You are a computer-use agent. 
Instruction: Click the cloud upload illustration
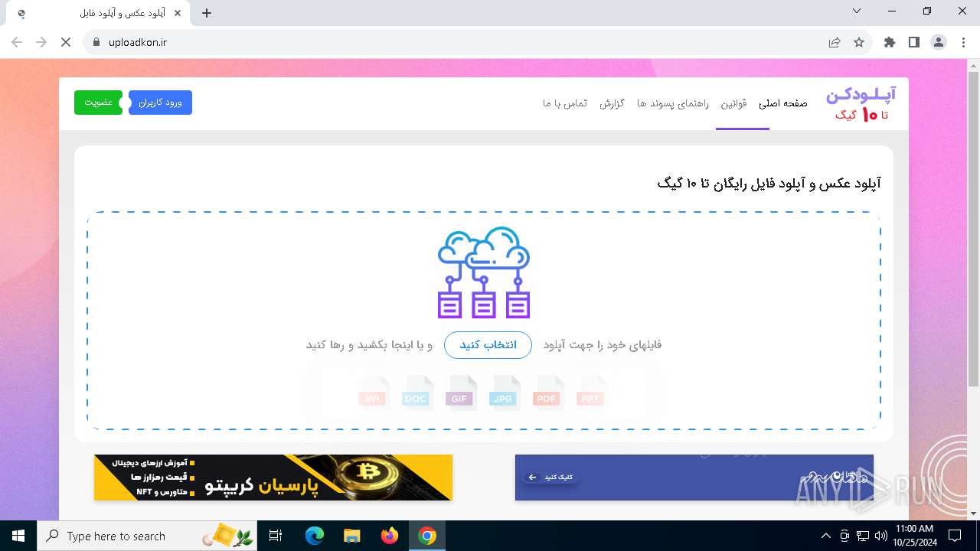pos(484,272)
